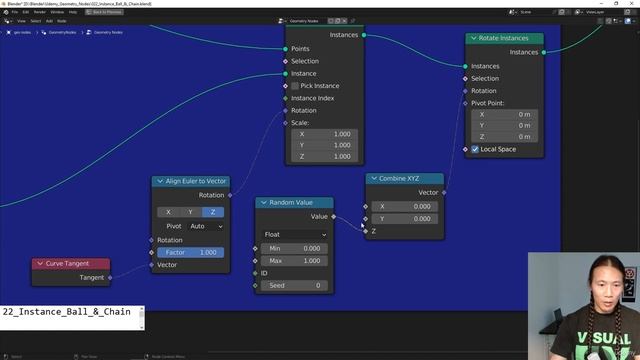This screenshot has height=360, width=640.
Task: Select the Y axis button in Align Euler
Action: (190, 212)
